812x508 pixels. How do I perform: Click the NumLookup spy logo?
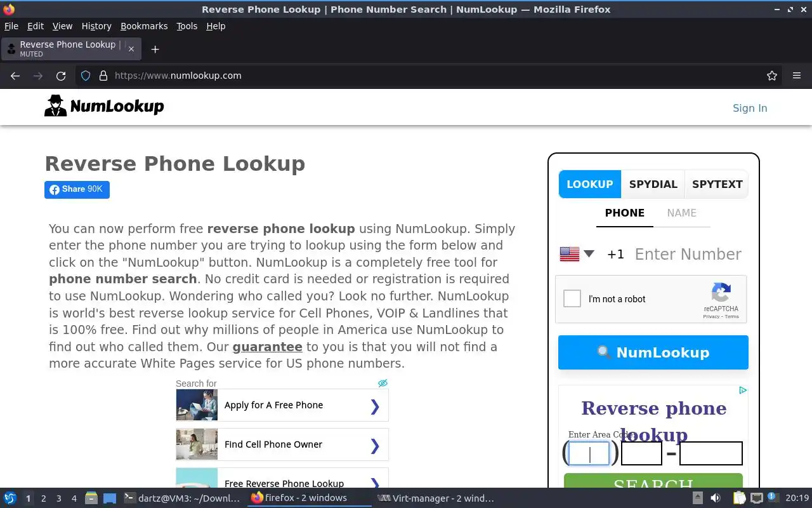(x=104, y=106)
